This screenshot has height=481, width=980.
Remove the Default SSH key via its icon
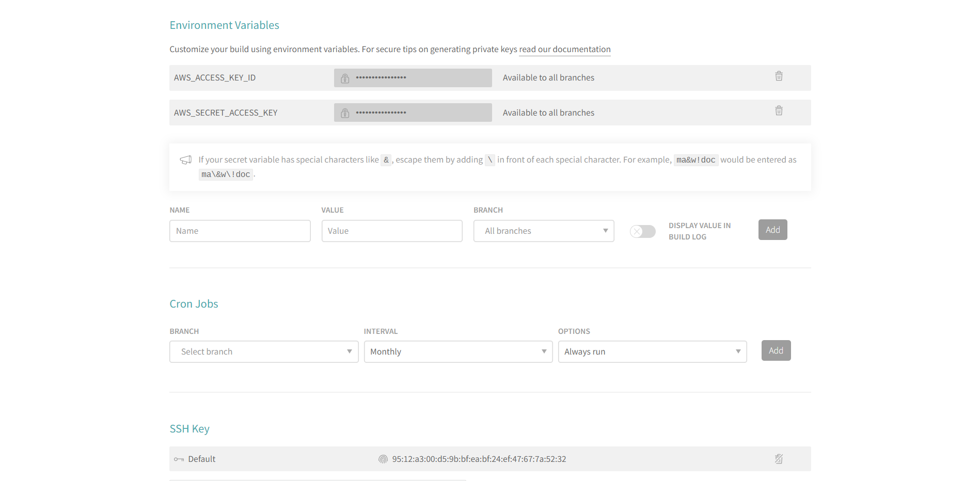click(779, 459)
